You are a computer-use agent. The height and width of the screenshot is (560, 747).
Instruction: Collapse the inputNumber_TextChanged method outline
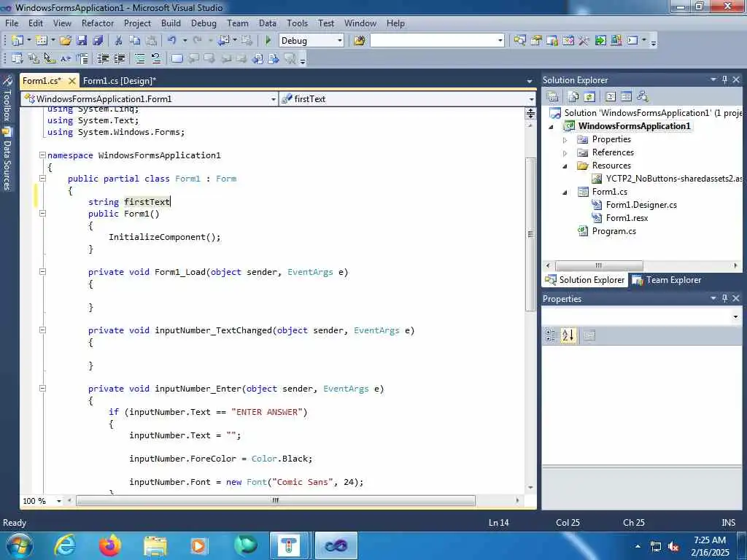tap(42, 330)
